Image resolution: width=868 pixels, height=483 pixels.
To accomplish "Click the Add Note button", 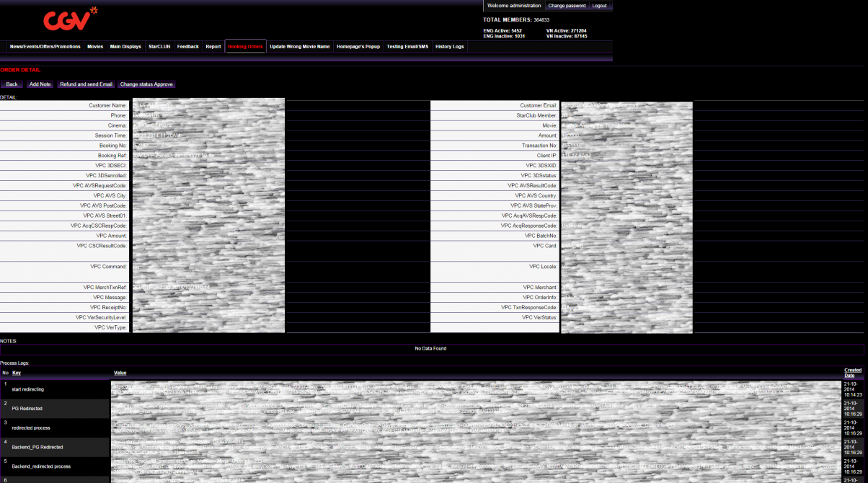I will click(40, 84).
